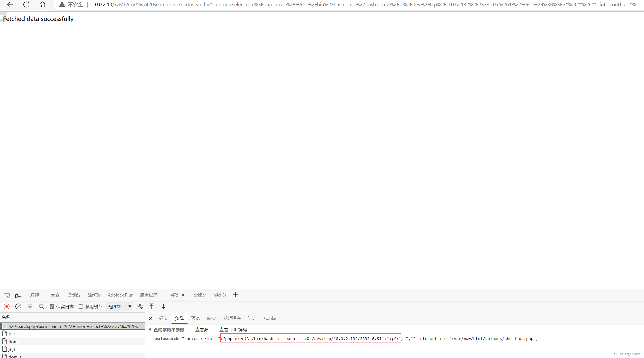The height and width of the screenshot is (358, 644).
Task: Click 查看源 link
Action: pos(202,330)
